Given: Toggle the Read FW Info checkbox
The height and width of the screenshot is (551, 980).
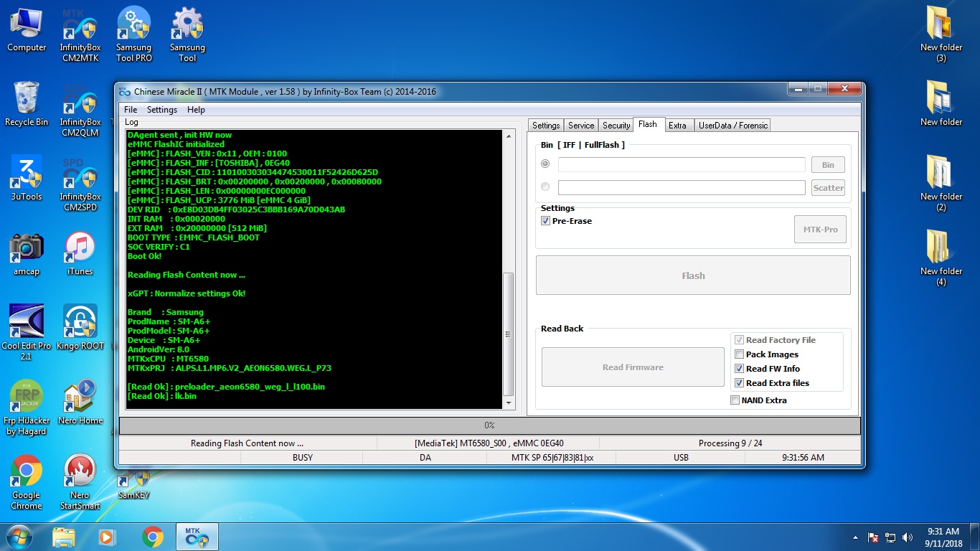Looking at the screenshot, I should [x=739, y=369].
